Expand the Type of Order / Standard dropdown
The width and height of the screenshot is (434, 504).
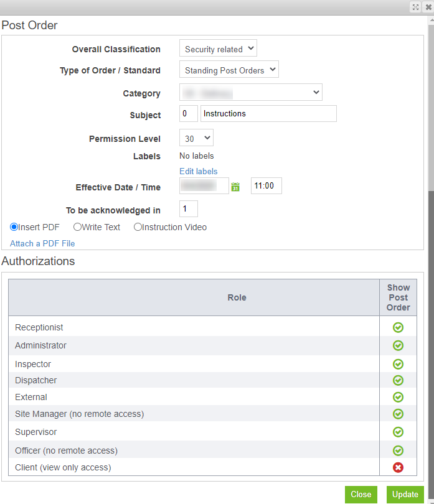click(229, 69)
